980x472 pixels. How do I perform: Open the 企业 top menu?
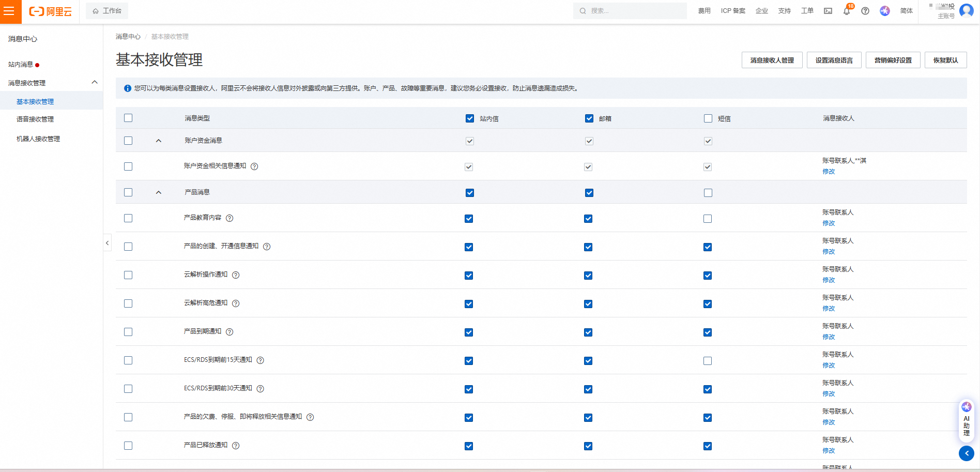coord(762,11)
